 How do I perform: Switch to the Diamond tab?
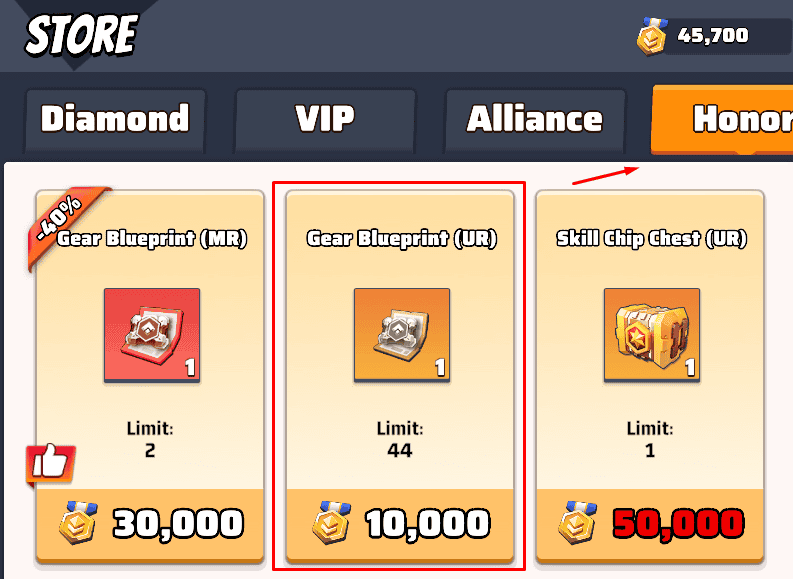click(x=115, y=120)
